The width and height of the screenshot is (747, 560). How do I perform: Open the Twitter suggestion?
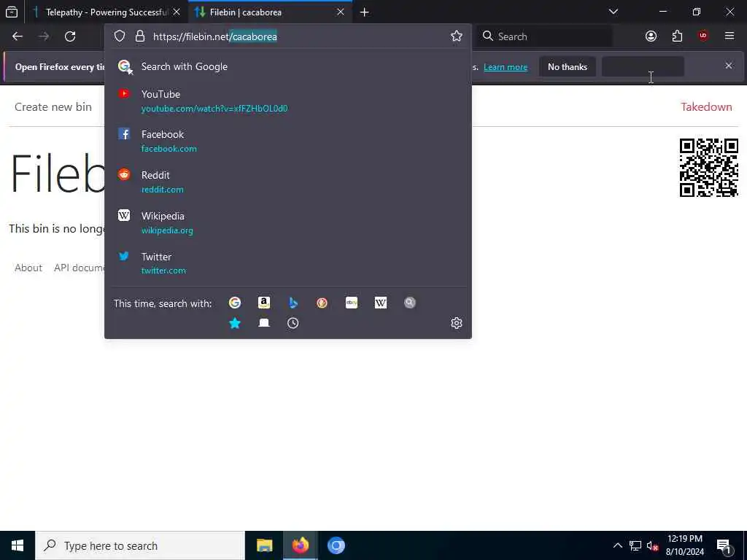287,263
